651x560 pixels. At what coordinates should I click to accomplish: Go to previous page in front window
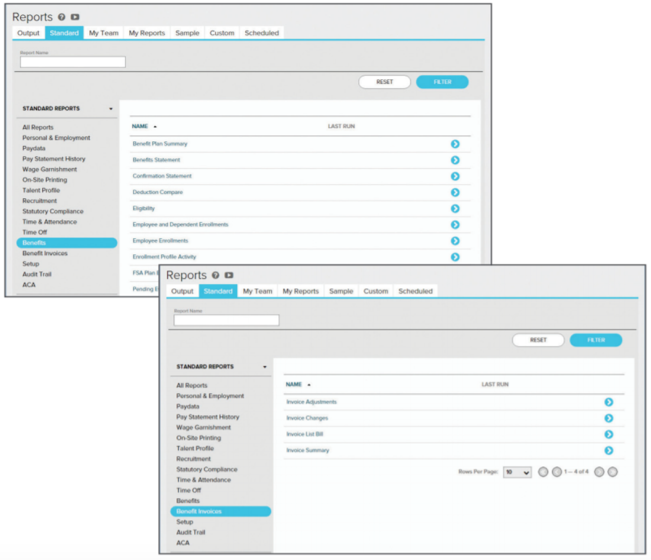(x=557, y=472)
